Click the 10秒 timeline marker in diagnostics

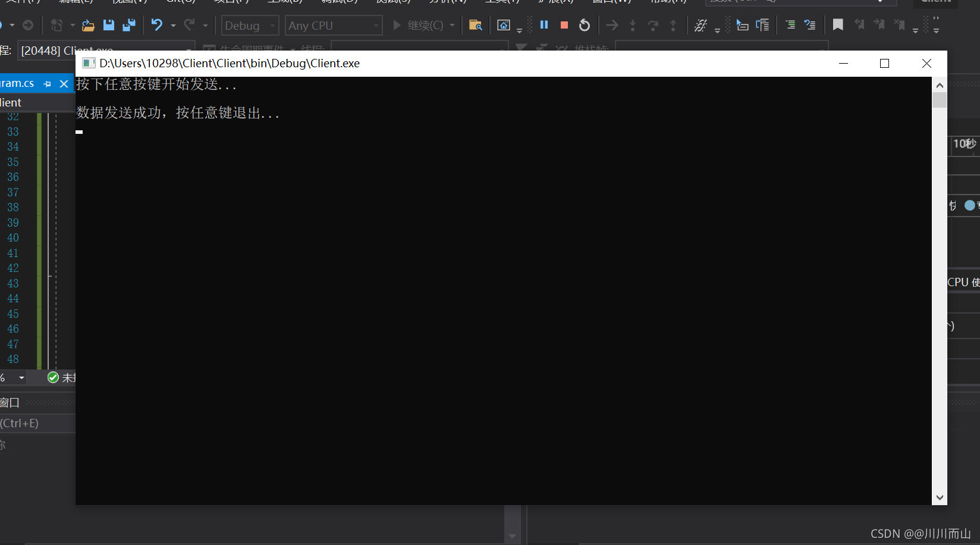click(965, 144)
